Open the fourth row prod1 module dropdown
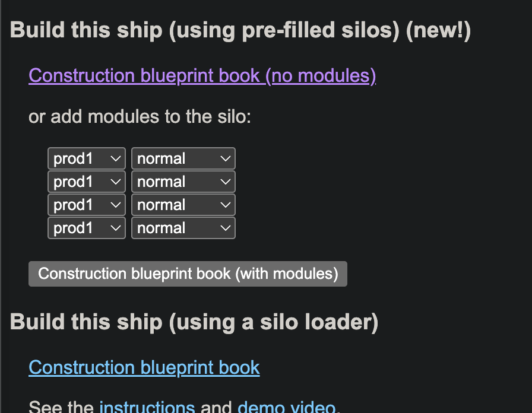 click(87, 228)
